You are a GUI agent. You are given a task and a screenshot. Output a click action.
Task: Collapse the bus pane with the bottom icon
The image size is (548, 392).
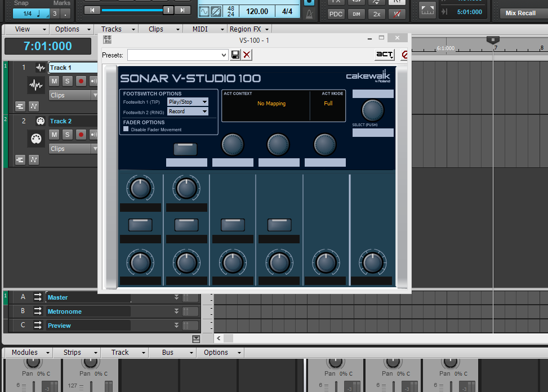pos(196,338)
